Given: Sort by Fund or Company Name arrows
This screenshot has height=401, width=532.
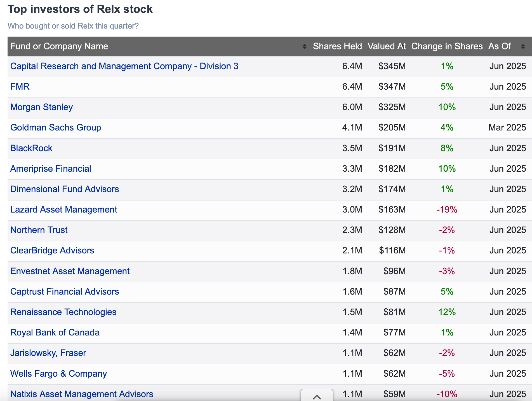Looking at the screenshot, I should pyautogui.click(x=304, y=46).
